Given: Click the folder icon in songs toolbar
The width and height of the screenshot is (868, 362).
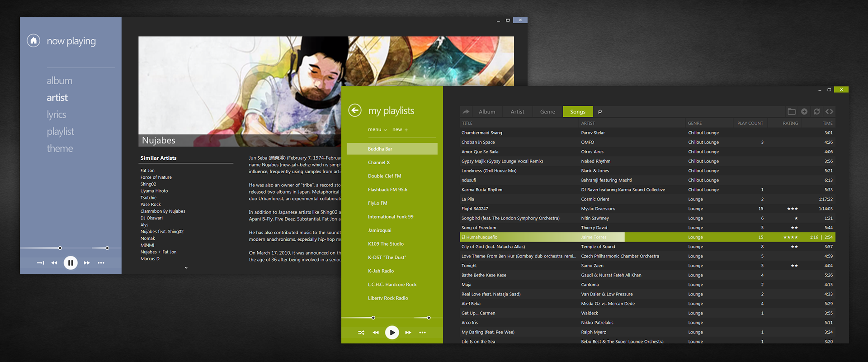Looking at the screenshot, I should (x=792, y=112).
